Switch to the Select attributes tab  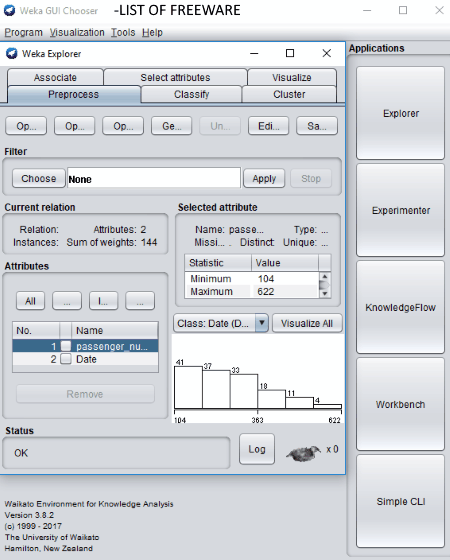[x=175, y=77]
